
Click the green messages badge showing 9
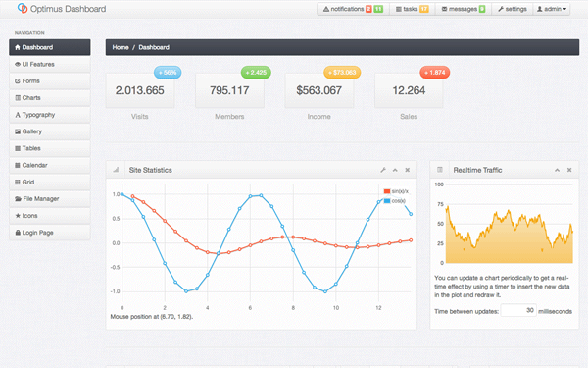click(x=482, y=9)
